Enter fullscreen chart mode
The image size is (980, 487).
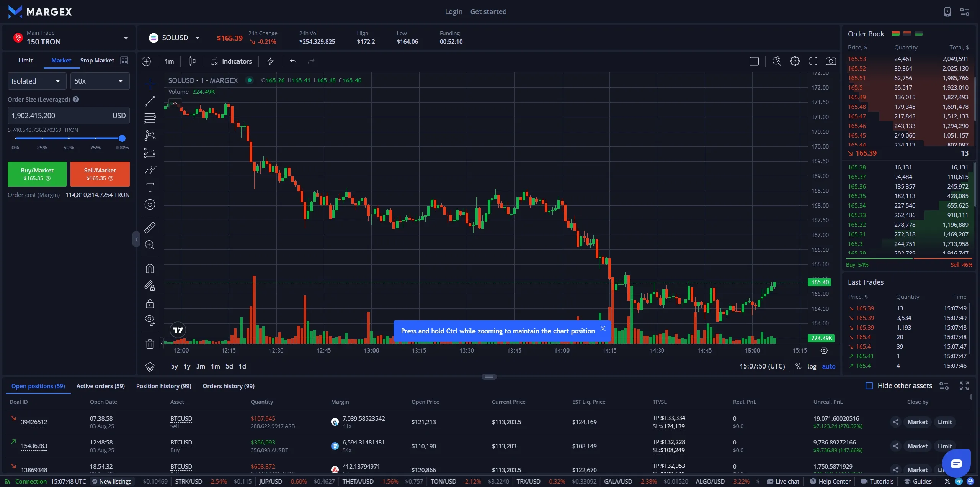click(813, 61)
